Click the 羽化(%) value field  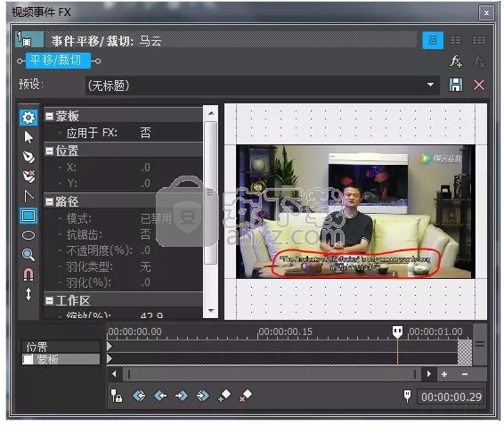click(x=146, y=282)
